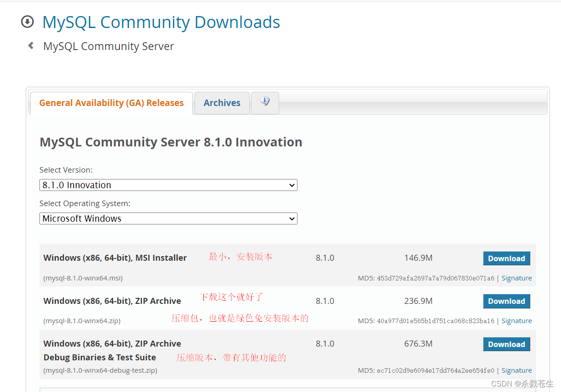Click MD5 value starting ec71c02d
Screen dimensions: 561x392
click(x=436, y=370)
